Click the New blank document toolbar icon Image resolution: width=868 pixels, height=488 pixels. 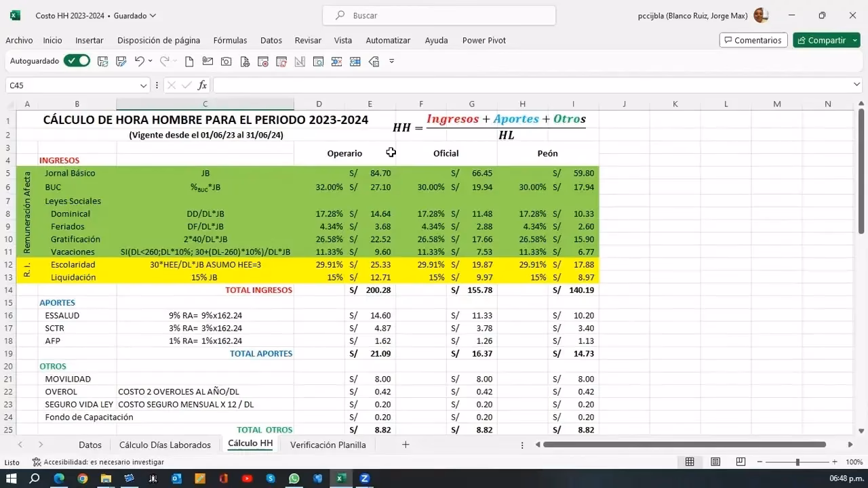[x=190, y=61]
